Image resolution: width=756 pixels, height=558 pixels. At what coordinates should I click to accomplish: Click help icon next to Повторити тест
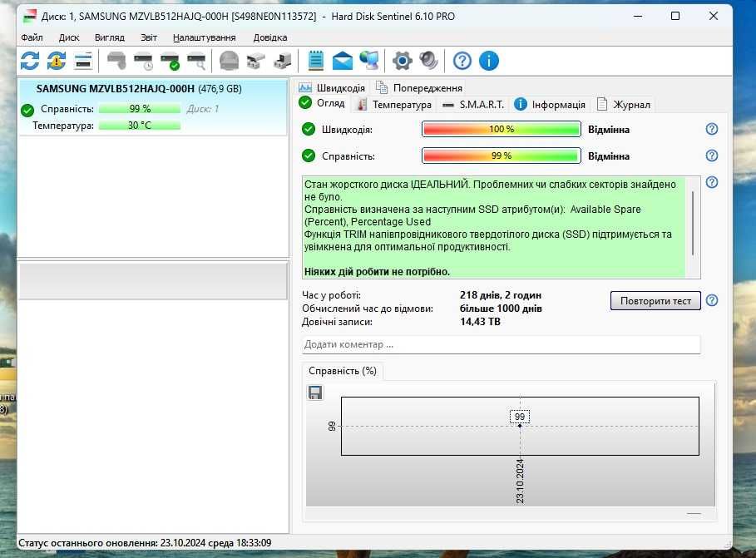712,300
